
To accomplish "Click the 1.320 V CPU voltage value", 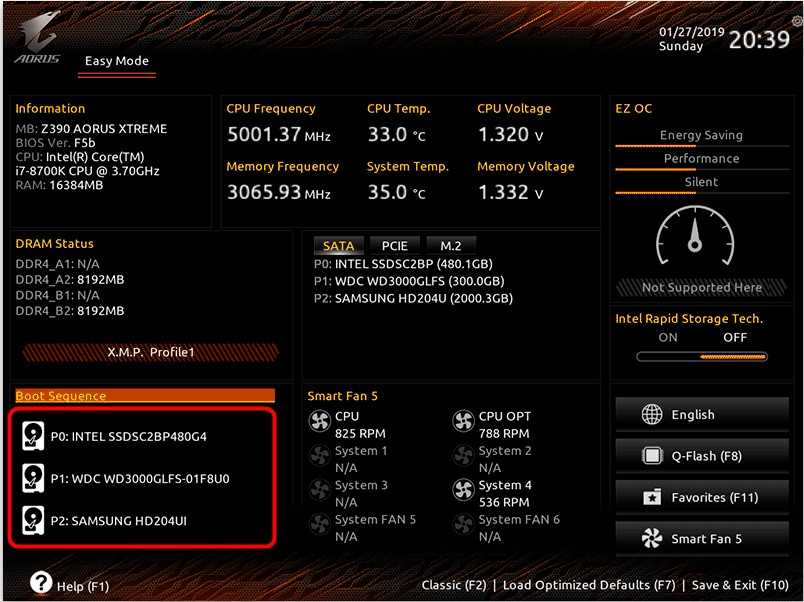I will [510, 134].
